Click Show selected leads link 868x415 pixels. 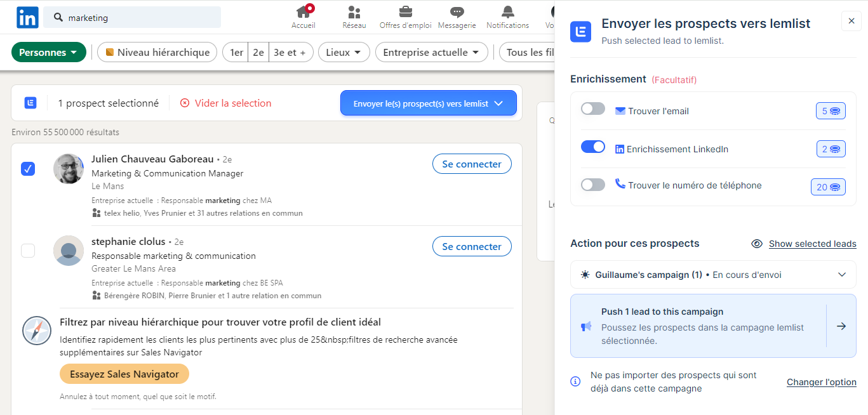pos(813,244)
